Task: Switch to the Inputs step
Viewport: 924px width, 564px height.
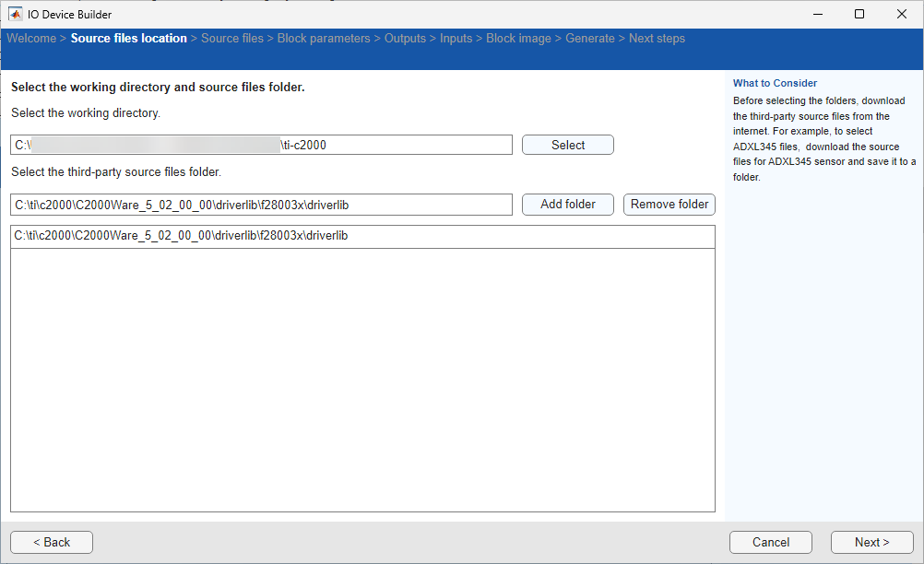Action: point(456,38)
